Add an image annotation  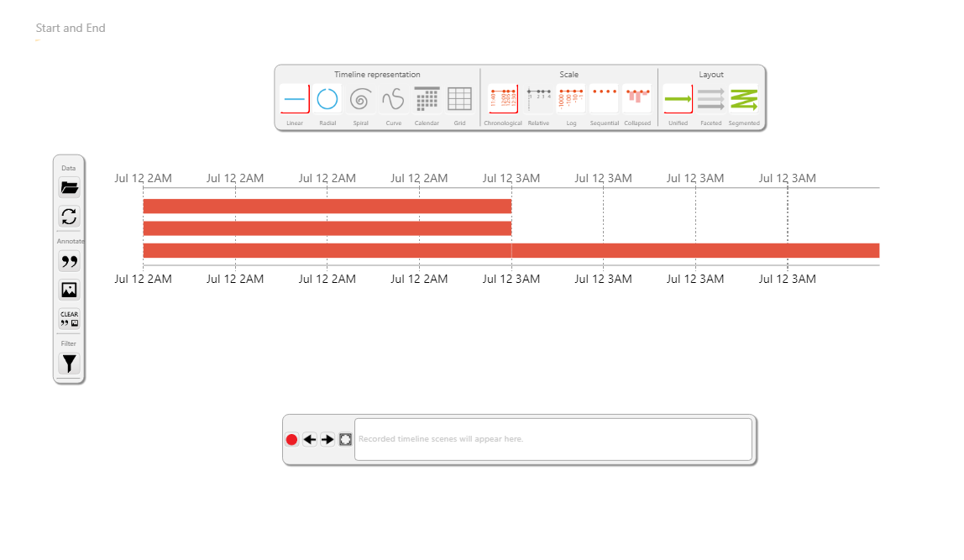(x=69, y=290)
